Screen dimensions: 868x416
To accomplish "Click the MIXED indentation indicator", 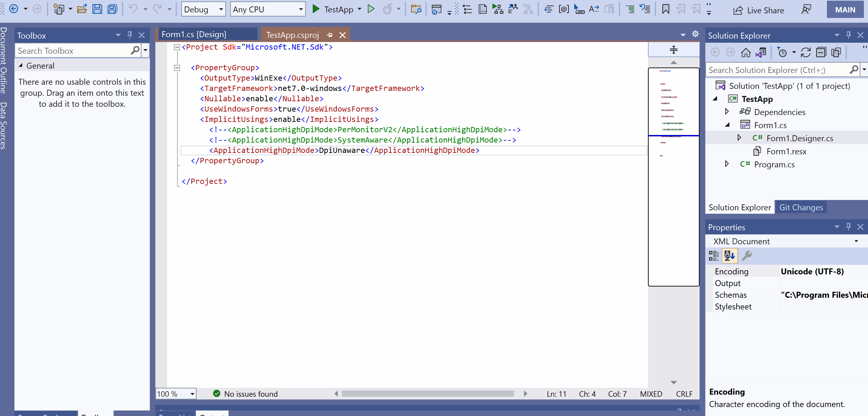I will point(651,394).
